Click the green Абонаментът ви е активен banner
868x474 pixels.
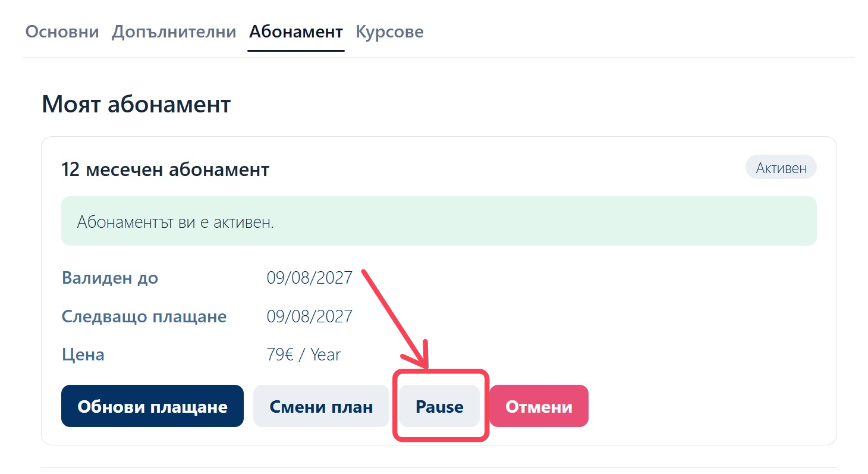coord(439,221)
